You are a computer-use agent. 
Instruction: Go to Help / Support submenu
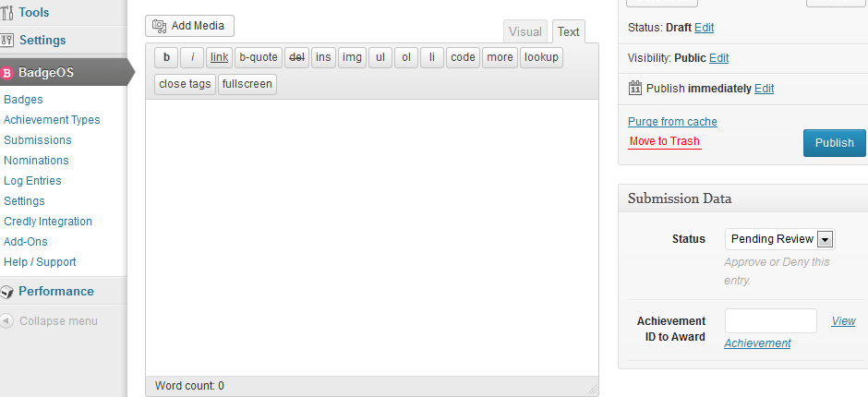(x=40, y=262)
